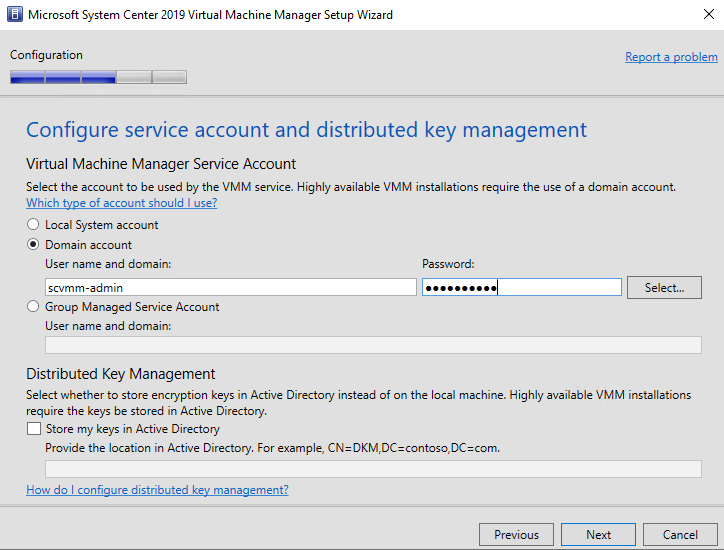Click the Configure service account page heading

click(306, 130)
